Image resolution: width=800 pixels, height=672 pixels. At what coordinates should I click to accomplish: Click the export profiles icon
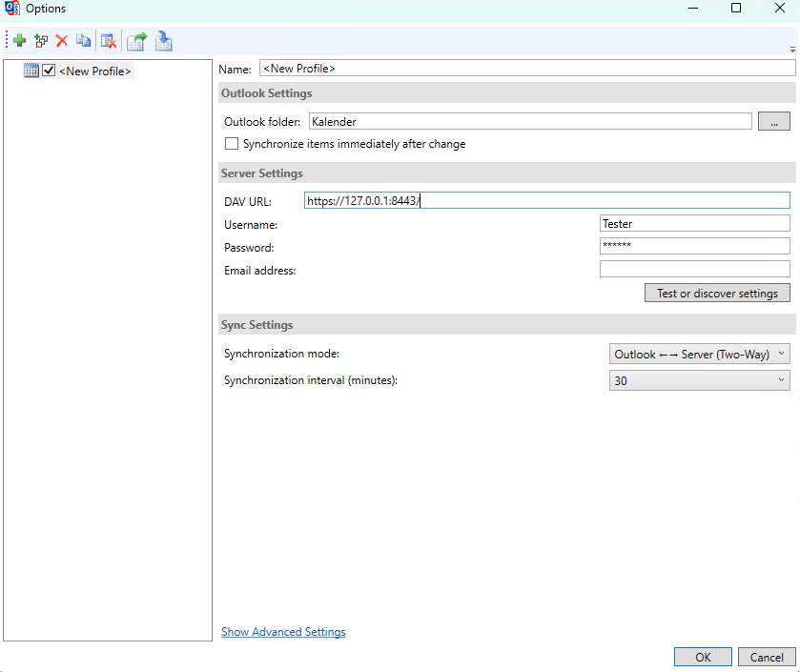pos(137,41)
